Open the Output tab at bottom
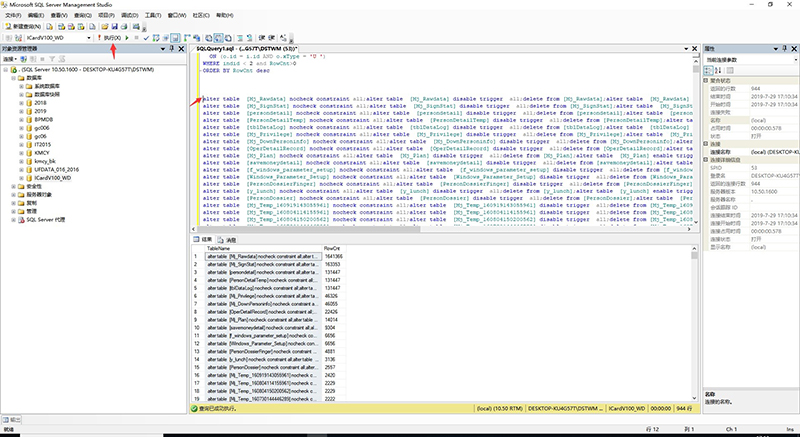Viewport: 800px width, 437px height. [12, 420]
